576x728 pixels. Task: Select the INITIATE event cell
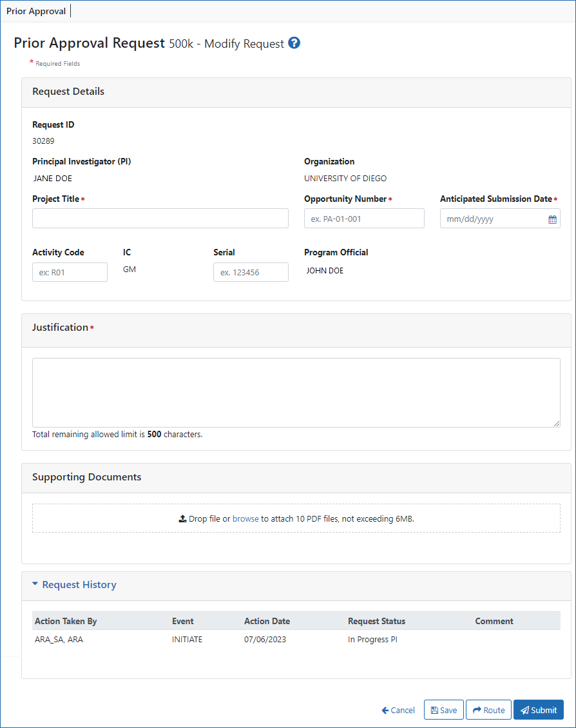click(187, 639)
